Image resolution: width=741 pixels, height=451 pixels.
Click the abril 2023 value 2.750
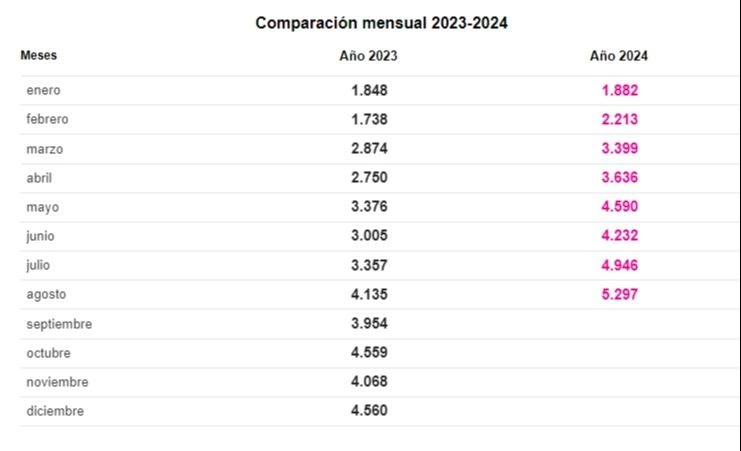[x=369, y=177]
